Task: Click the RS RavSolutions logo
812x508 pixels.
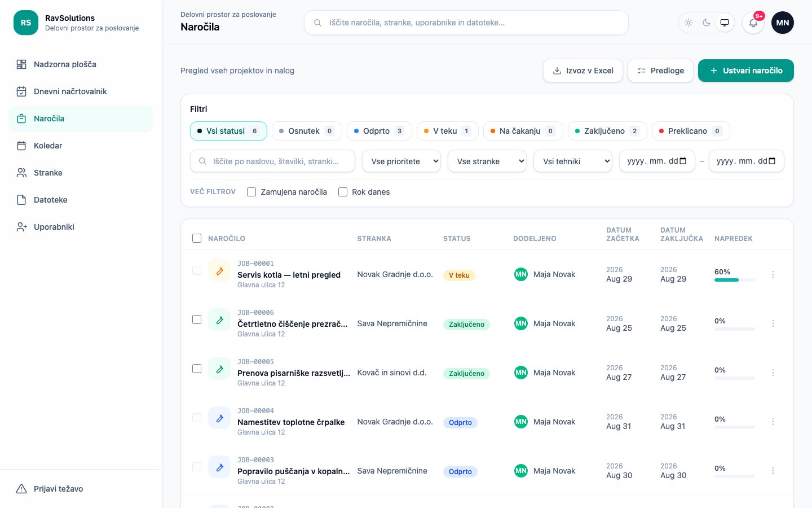Action: 26,23
